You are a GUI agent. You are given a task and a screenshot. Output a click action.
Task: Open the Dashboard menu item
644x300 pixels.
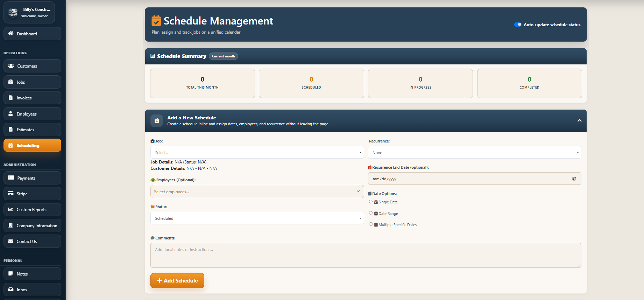pos(32,34)
